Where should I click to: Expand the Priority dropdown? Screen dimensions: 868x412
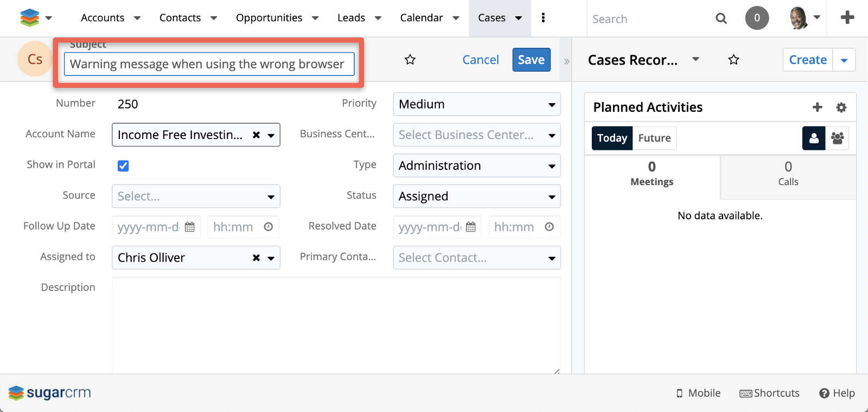pos(476,104)
